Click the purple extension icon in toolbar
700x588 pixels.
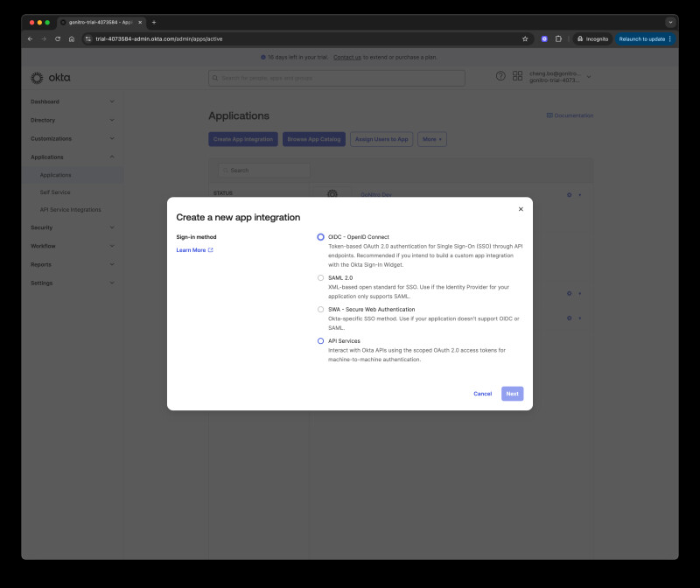pyautogui.click(x=544, y=39)
